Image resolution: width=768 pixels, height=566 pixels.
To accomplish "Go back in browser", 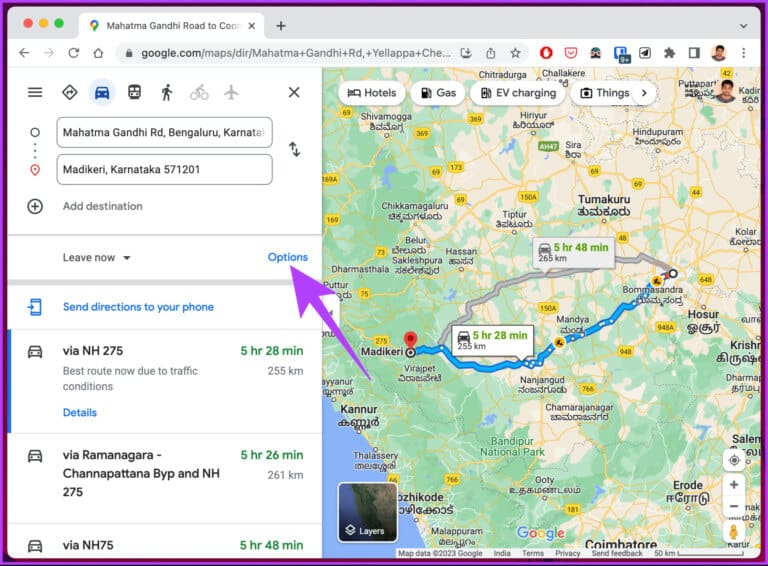I will (24, 53).
